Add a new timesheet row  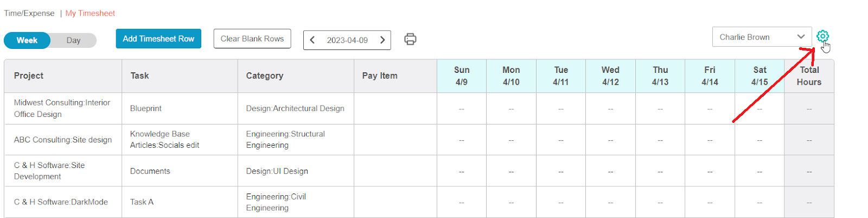(158, 39)
